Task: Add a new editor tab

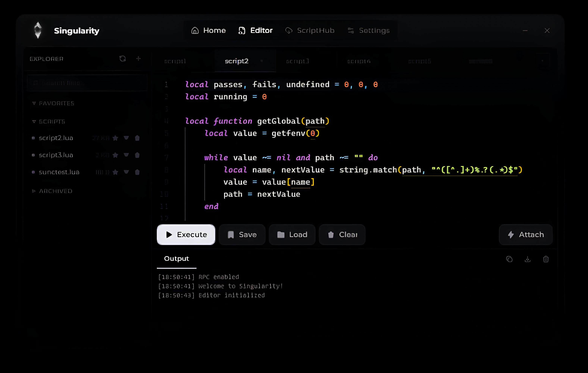Action: (x=542, y=61)
